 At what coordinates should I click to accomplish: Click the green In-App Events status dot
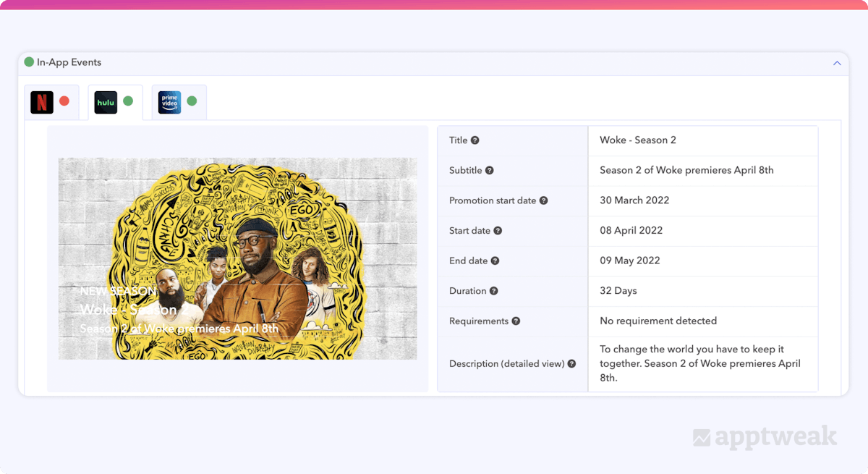(x=29, y=62)
